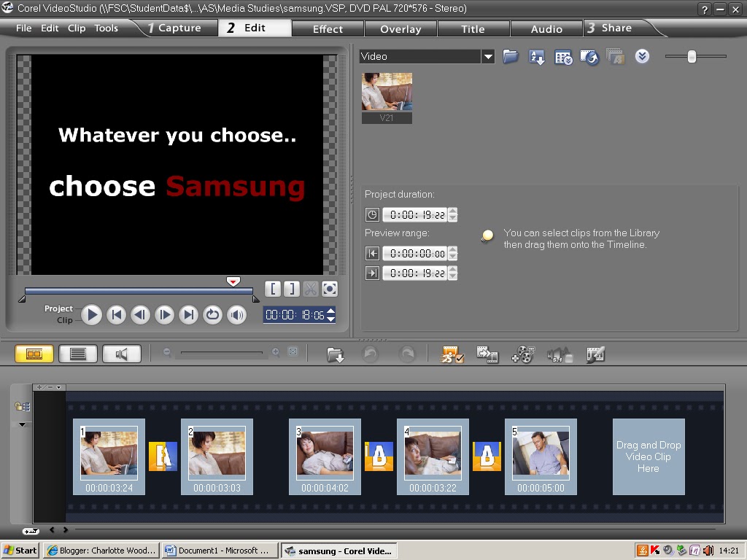The image size is (747, 560).
Task: Click the load video folder icon
Action: (510, 57)
